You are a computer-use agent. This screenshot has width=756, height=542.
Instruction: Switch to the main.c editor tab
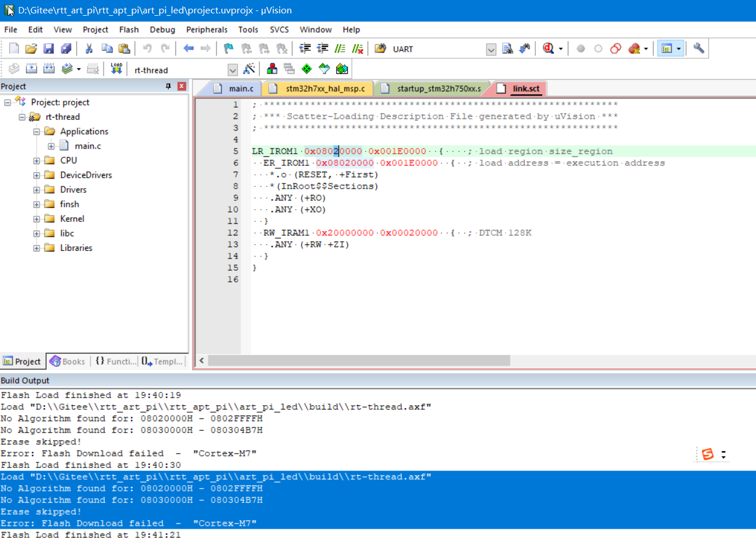(x=234, y=88)
